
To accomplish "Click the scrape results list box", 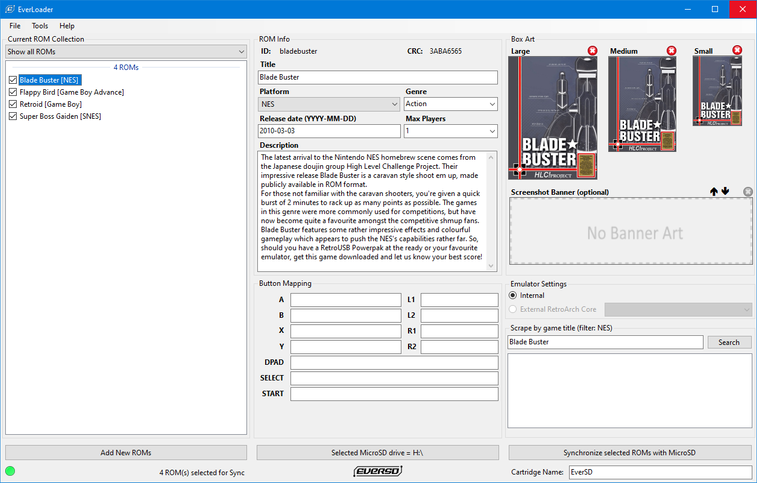I will click(x=630, y=390).
